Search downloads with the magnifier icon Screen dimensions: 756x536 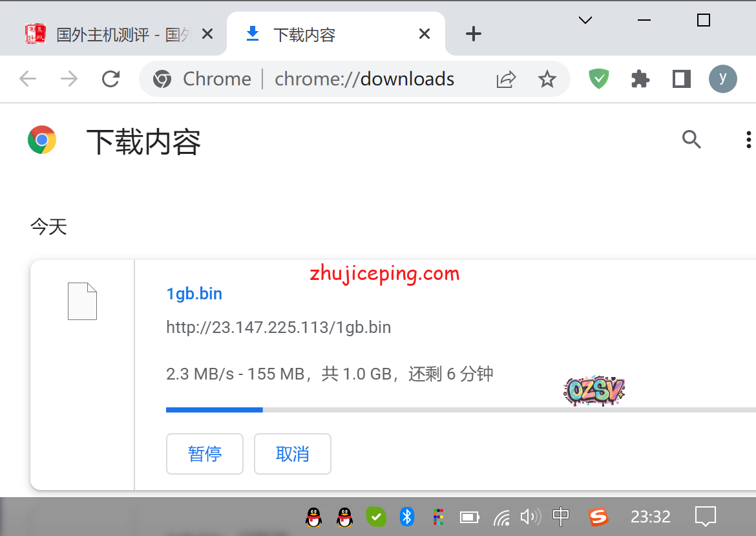click(691, 139)
